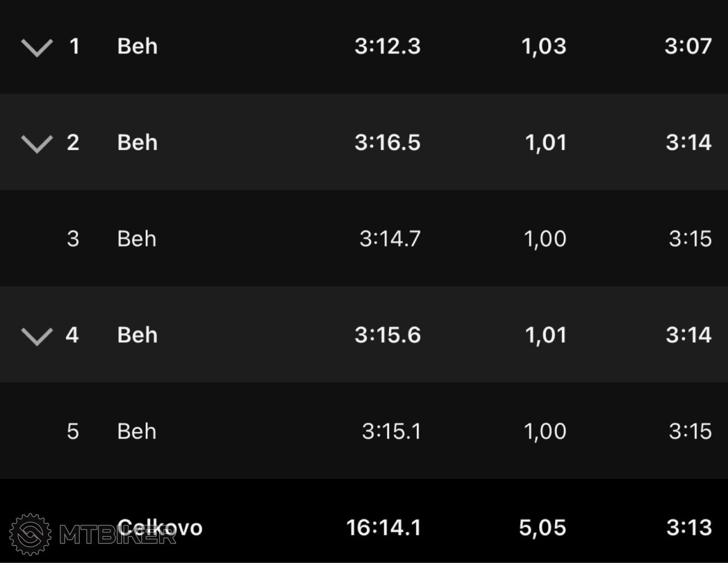Click the Celkovo total row label
The height and width of the screenshot is (563, 728).
pyautogui.click(x=160, y=528)
